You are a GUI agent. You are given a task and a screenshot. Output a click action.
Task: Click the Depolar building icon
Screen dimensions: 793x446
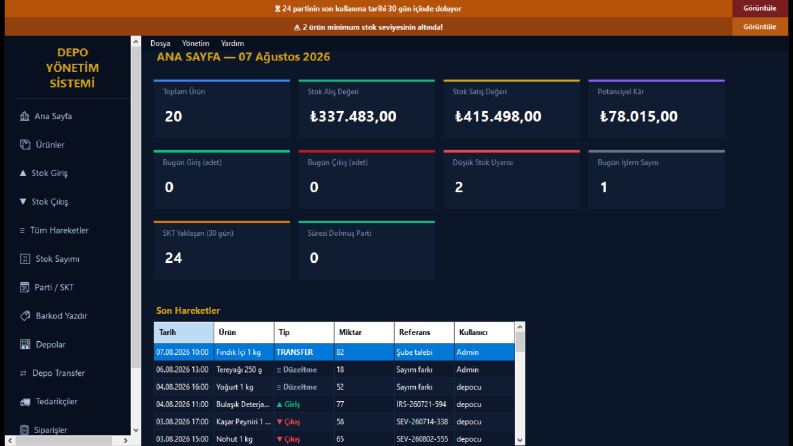coord(25,344)
